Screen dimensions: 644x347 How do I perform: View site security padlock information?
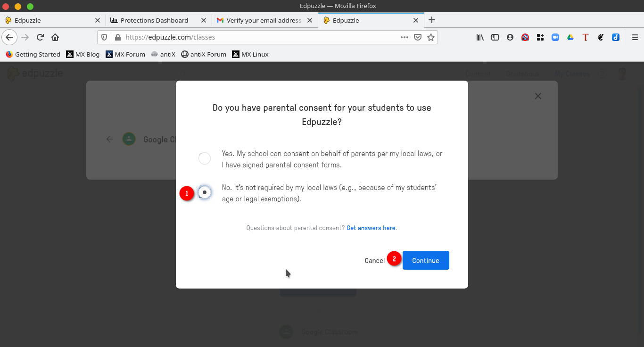pos(117,37)
